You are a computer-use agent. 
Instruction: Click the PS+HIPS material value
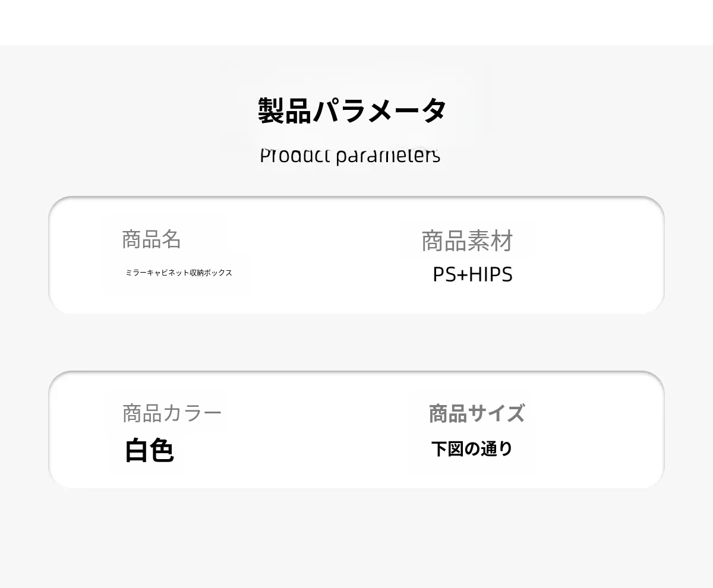click(x=472, y=274)
